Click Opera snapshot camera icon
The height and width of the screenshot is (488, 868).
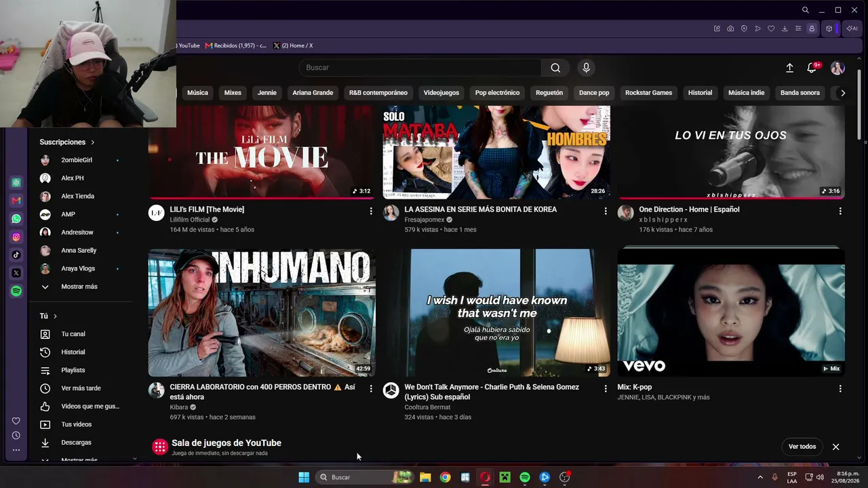click(x=730, y=28)
